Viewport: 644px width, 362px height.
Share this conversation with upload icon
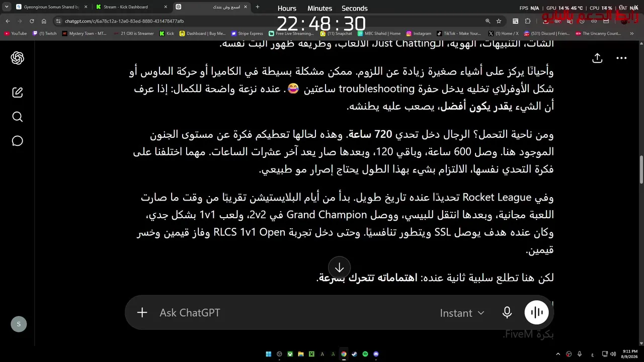(x=597, y=58)
